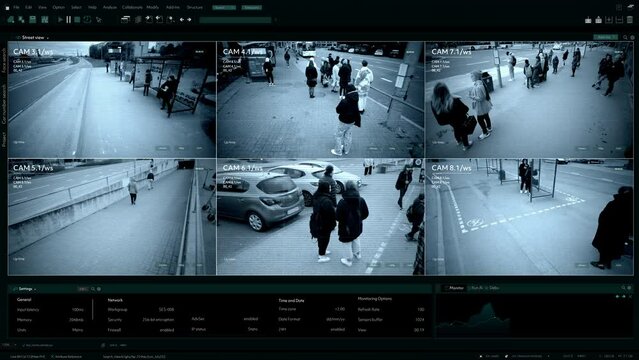Click the Face search sidebar tab
Screen dimensions: 639x360
pos(4,60)
